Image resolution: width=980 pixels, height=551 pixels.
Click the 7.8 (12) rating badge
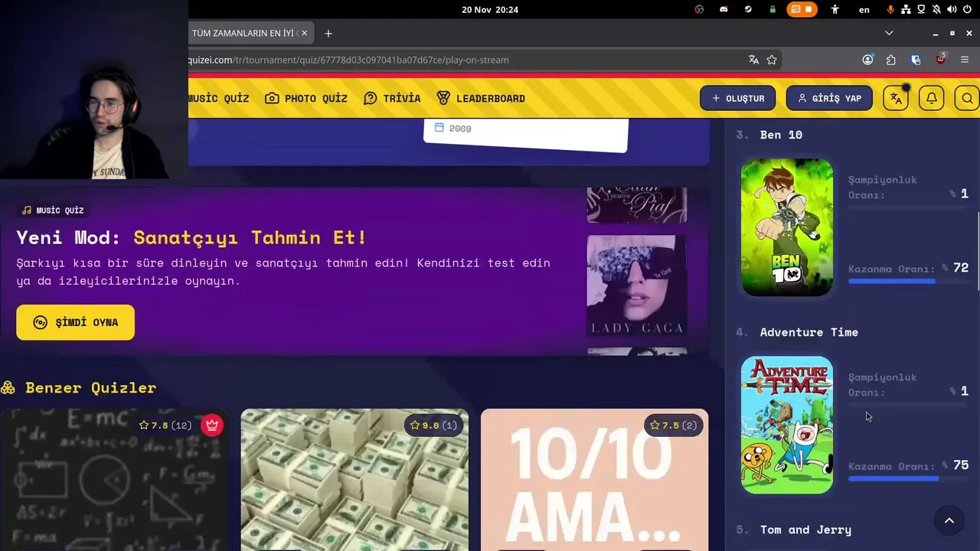pyautogui.click(x=165, y=425)
